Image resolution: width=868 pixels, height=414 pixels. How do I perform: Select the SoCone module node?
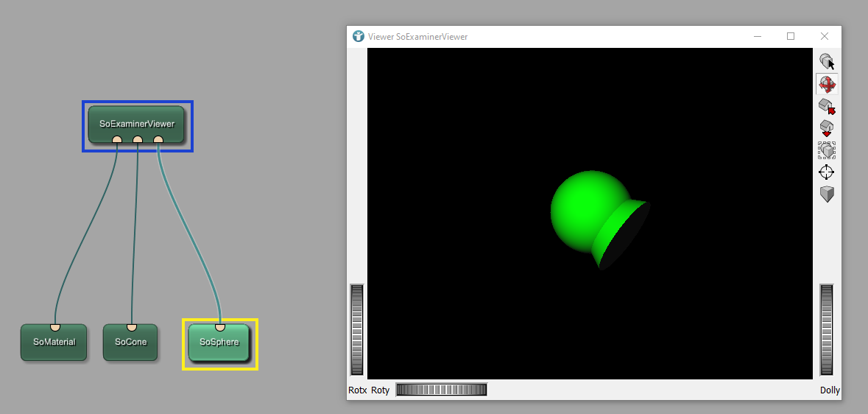130,344
